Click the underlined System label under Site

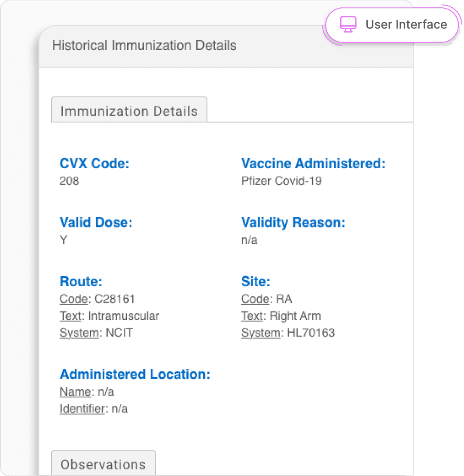point(261,333)
